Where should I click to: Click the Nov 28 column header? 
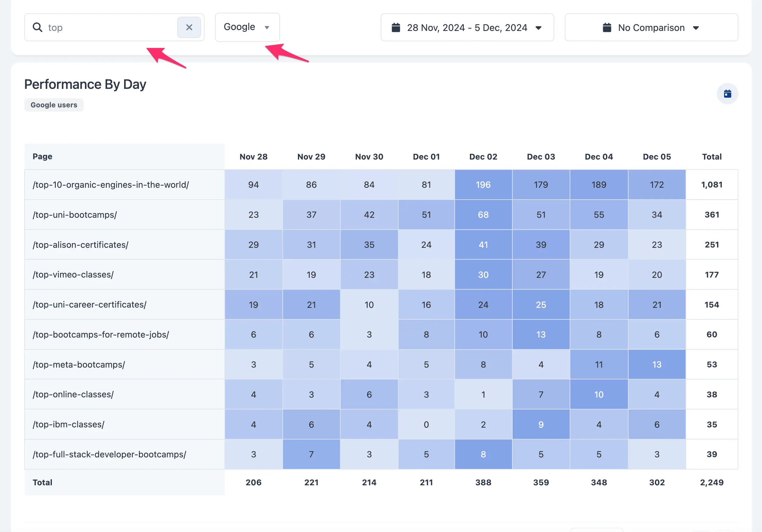point(253,157)
